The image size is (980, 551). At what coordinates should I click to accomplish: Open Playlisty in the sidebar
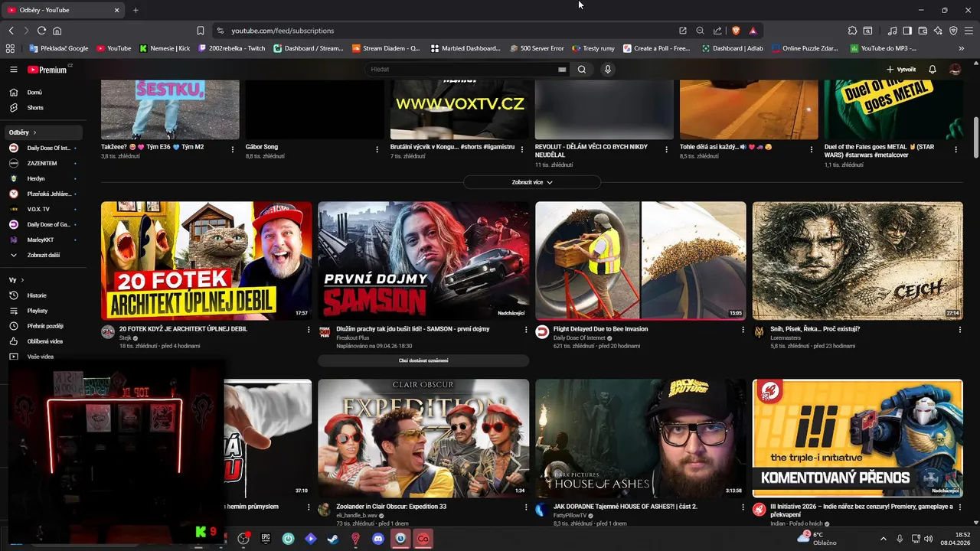43,311
